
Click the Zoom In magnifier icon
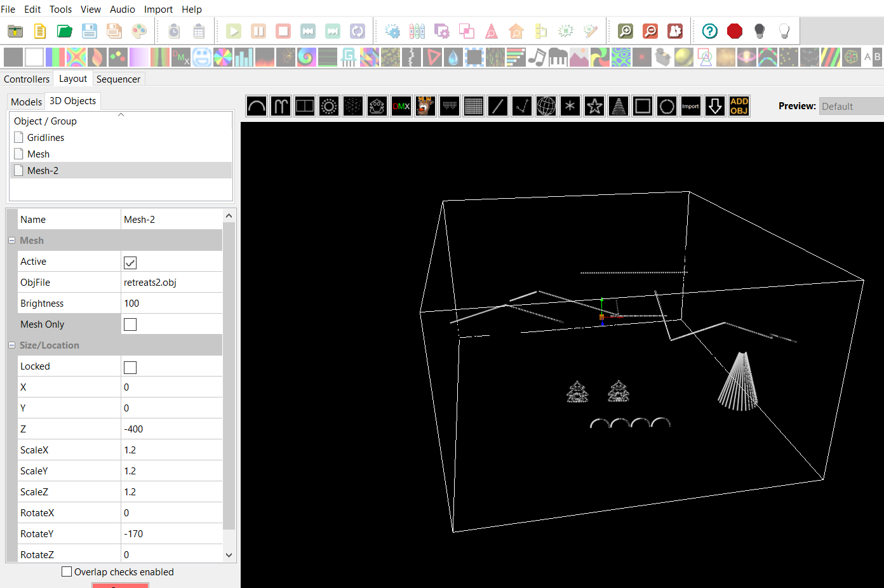coord(626,30)
